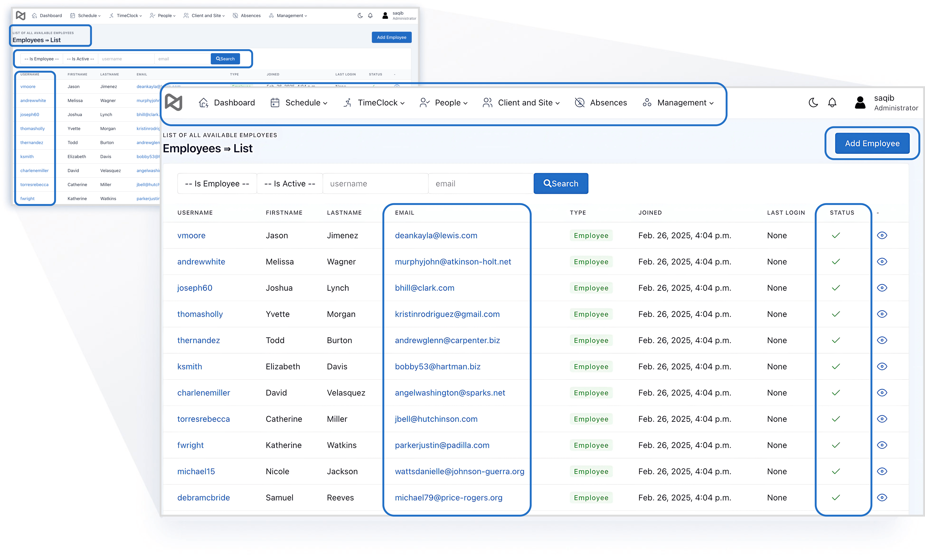The image size is (925, 560).
Task: Open notifications bell in front window
Action: click(832, 102)
